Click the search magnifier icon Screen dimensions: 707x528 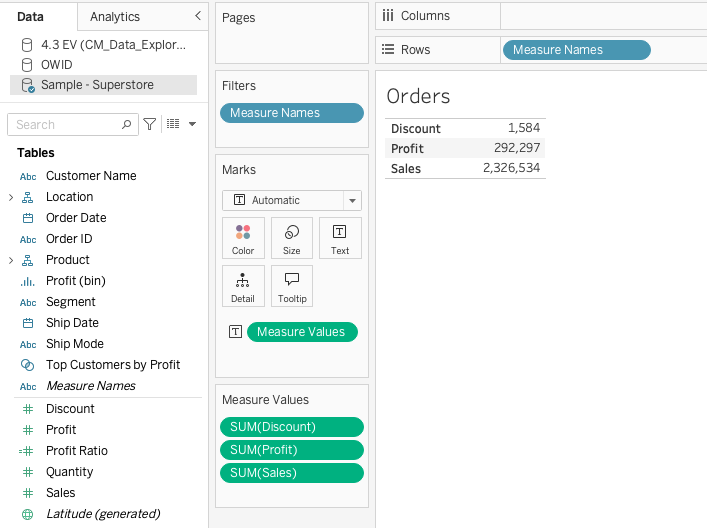point(126,124)
